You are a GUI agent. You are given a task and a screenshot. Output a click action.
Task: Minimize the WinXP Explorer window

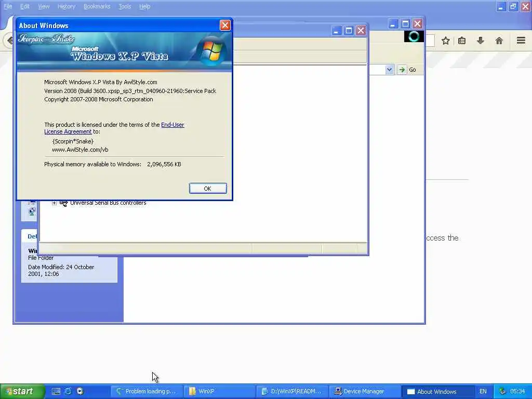(x=393, y=24)
